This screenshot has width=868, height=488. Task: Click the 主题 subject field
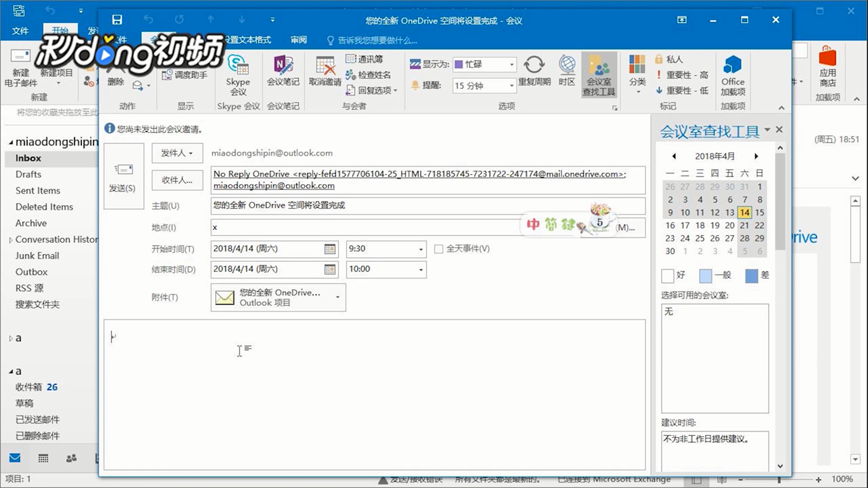click(x=428, y=205)
